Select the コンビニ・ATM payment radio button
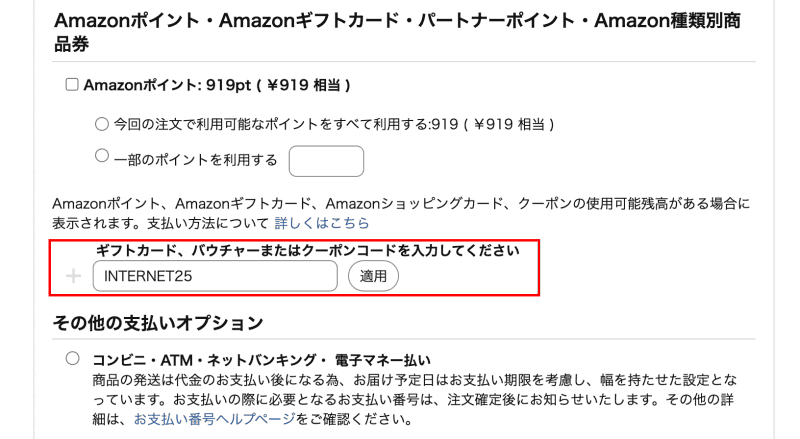 pos(72,358)
